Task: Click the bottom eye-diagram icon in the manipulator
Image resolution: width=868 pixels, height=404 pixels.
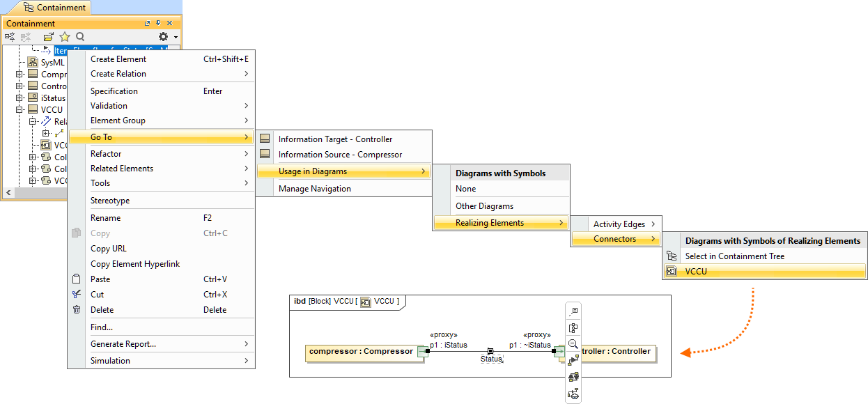Action: click(573, 394)
